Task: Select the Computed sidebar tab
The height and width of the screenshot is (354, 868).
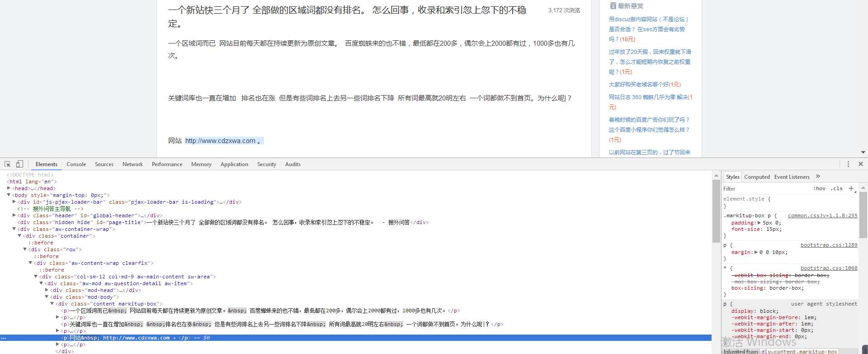Action: pos(757,177)
